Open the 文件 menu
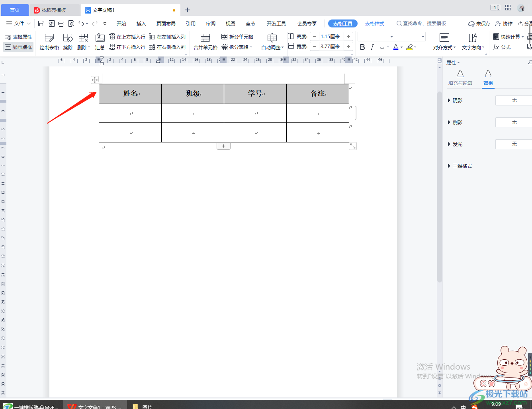532x409 pixels. coord(18,23)
